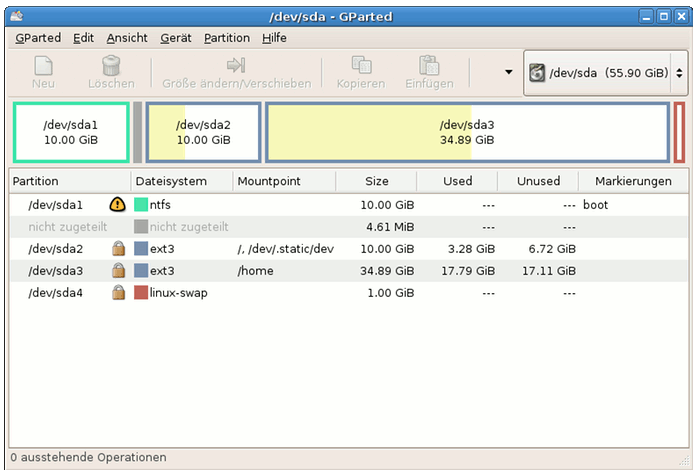Open the Hilfe menu
The height and width of the screenshot is (473, 696).
tap(274, 38)
